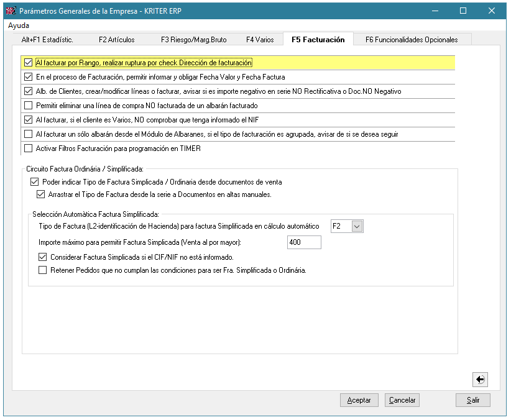Image resolution: width=511 pixels, height=420 pixels.
Task: Check 'Retener Pedidos' option
Action: [x=43, y=270]
